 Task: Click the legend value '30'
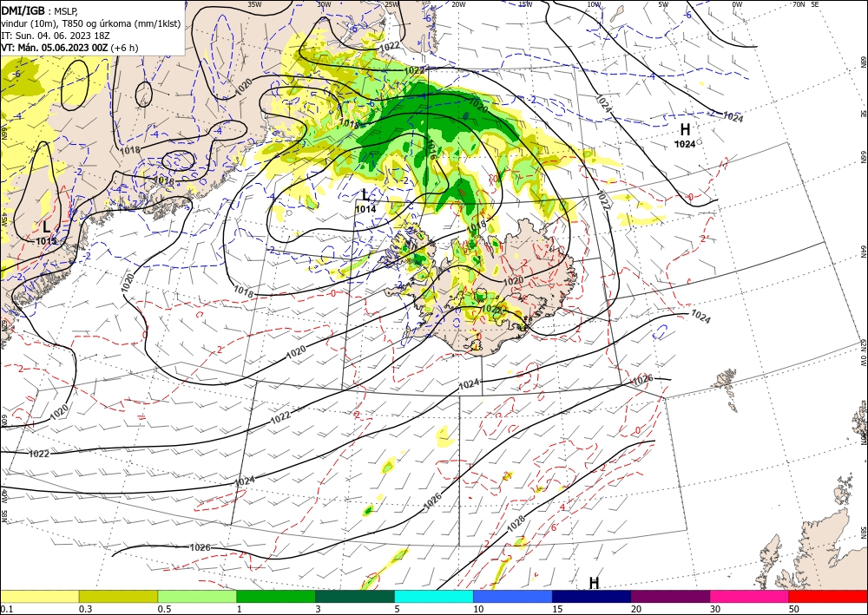click(x=715, y=609)
